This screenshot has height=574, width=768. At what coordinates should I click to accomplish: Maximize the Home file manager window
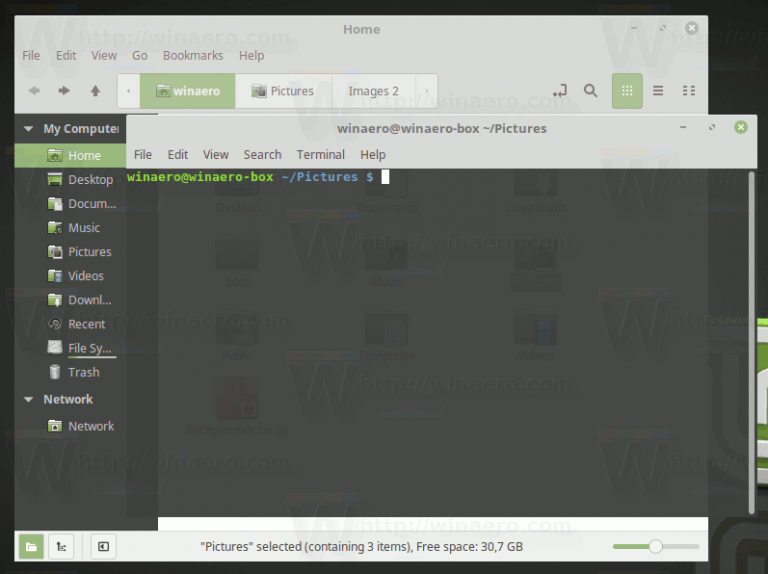pos(663,28)
